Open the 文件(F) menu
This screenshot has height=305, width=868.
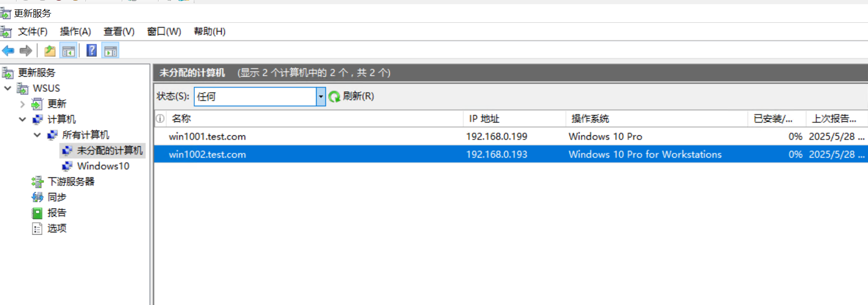pos(33,32)
